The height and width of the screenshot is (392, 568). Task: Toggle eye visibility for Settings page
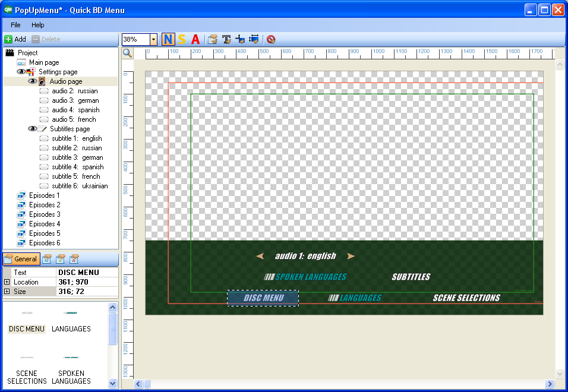coord(21,72)
